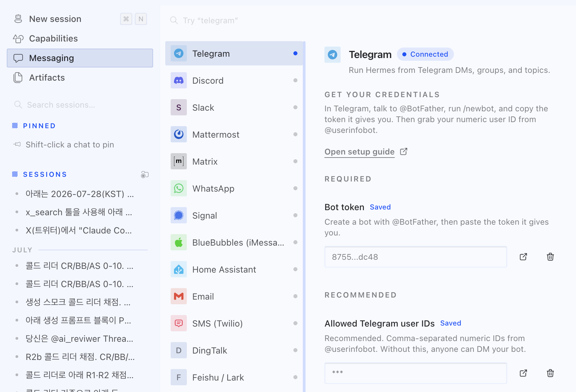Viewport: 576px width, 392px height.
Task: Start a New session
Action: (x=80, y=19)
